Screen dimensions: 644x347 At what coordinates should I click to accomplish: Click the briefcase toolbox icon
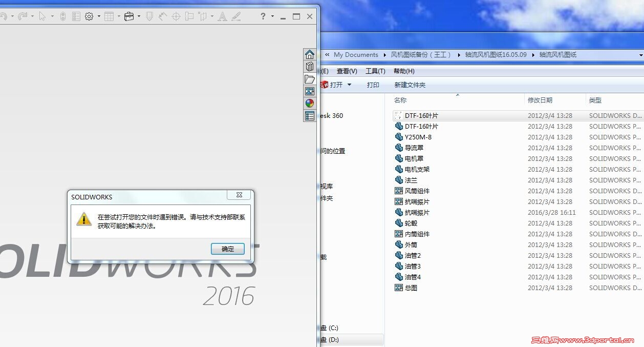tap(129, 16)
